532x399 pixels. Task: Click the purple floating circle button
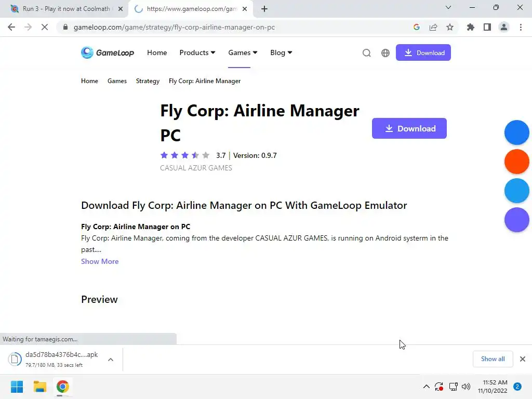(517, 220)
